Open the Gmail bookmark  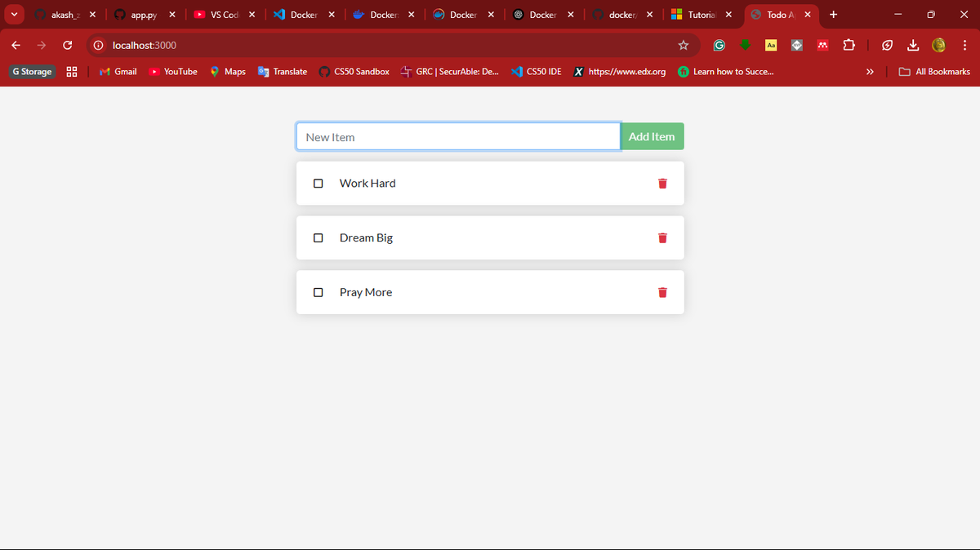pos(118,72)
